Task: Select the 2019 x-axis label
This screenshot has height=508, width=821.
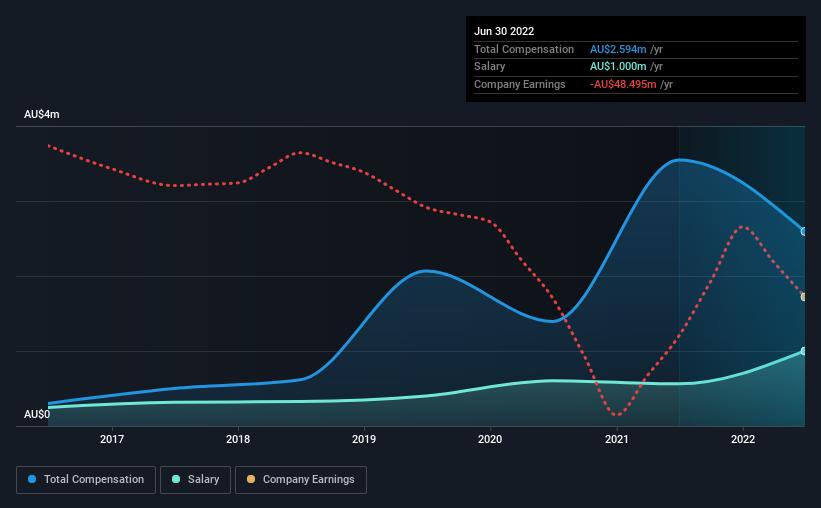Action: click(x=364, y=439)
